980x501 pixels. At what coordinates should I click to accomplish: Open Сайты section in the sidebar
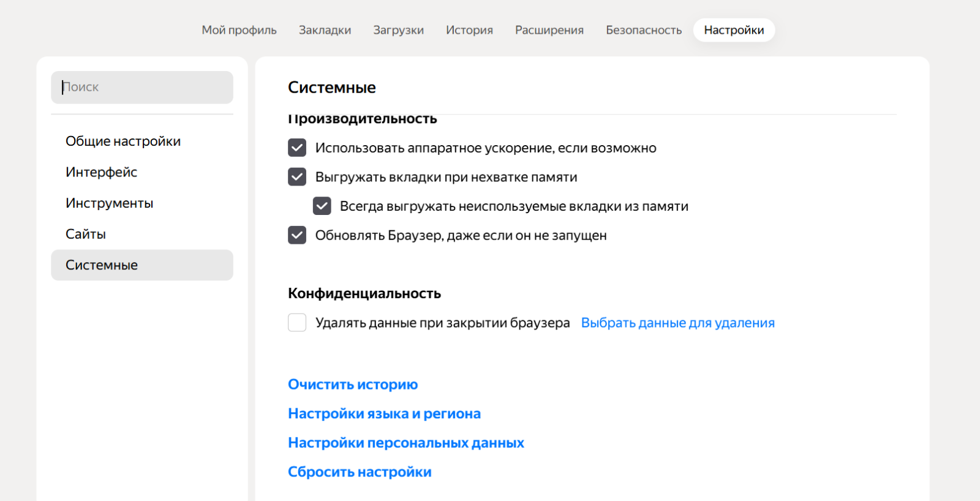(142, 234)
